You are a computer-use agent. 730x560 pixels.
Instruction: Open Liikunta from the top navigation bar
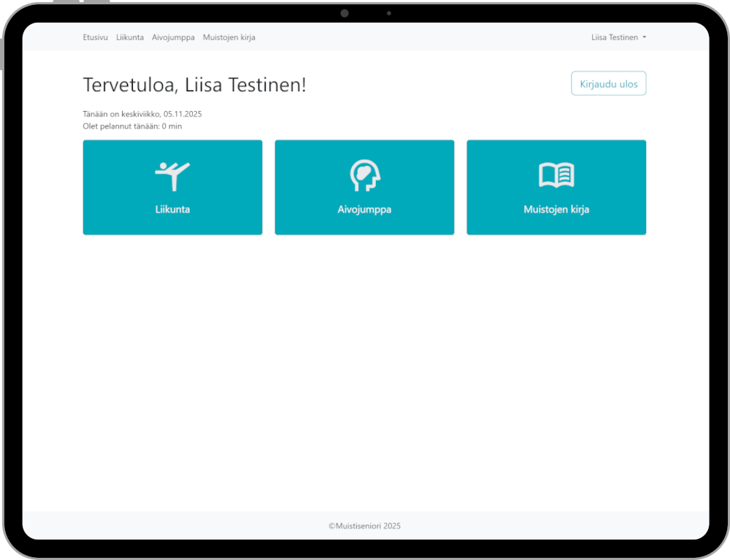(130, 37)
